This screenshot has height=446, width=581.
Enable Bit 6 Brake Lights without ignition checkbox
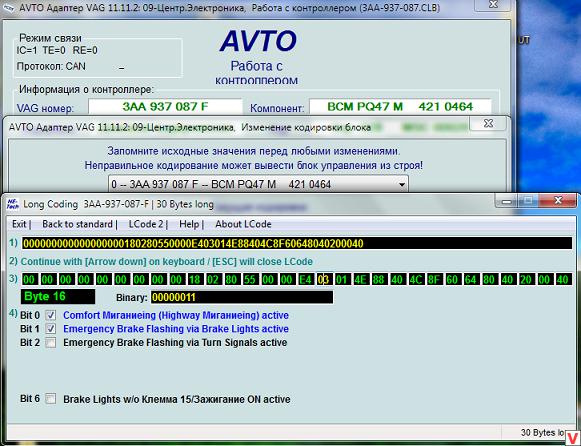pyautogui.click(x=51, y=399)
